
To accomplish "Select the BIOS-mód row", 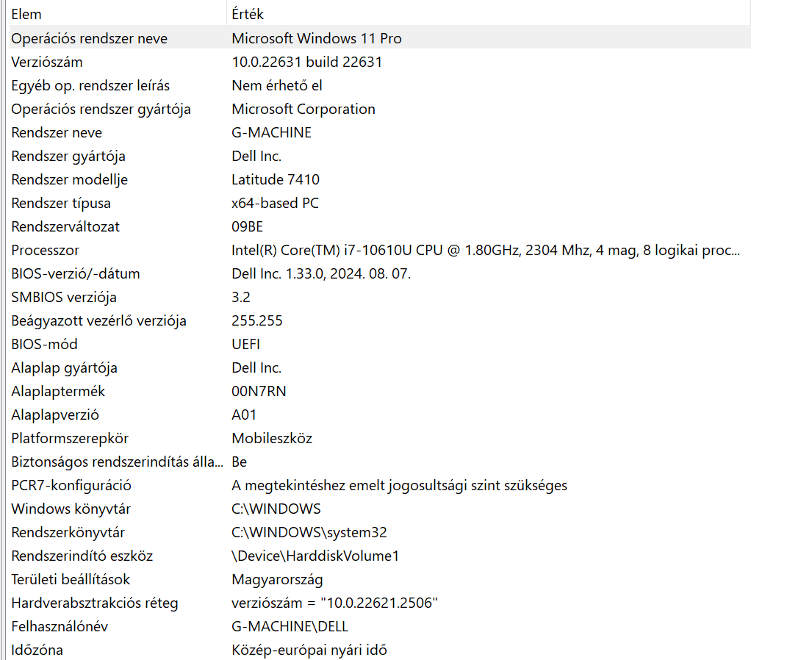I will 380,344.
